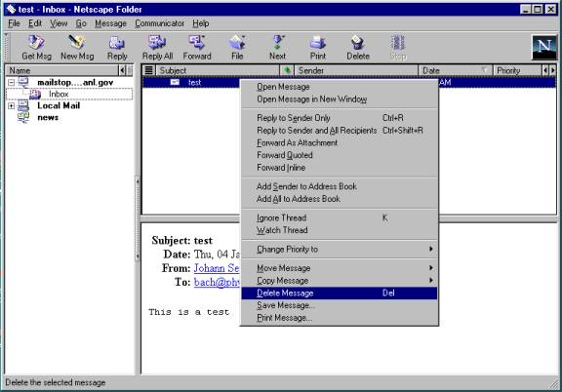Click the Print toolbar icon
The height and width of the screenshot is (392, 562).
(317, 43)
